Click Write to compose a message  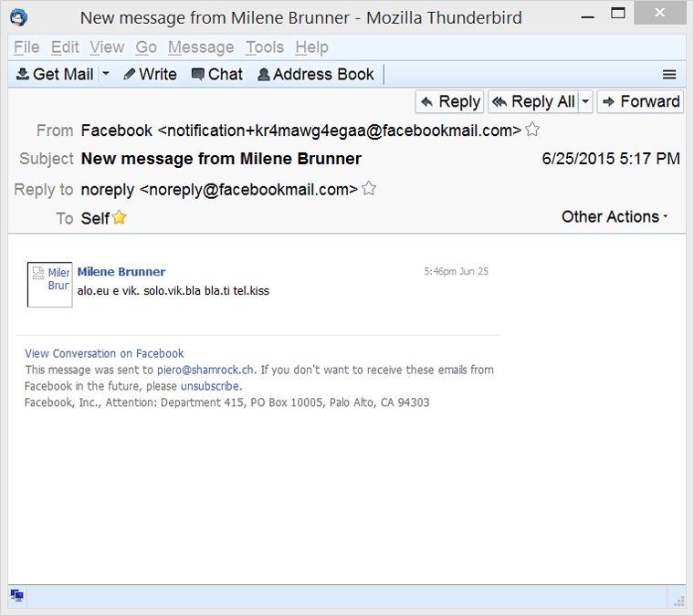(x=150, y=75)
